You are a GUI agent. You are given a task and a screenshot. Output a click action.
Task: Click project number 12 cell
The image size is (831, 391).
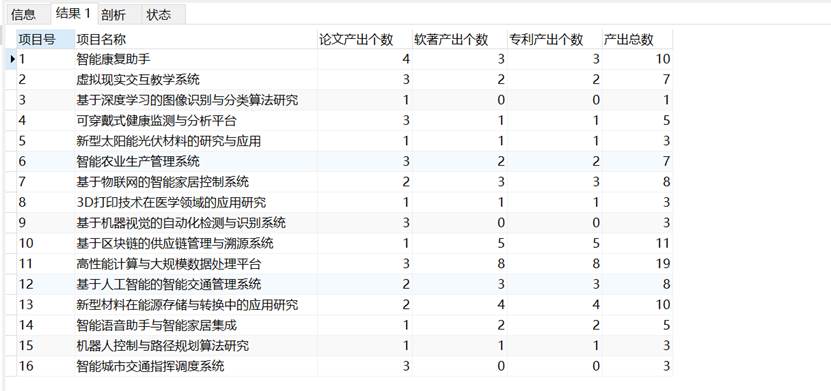(x=46, y=284)
